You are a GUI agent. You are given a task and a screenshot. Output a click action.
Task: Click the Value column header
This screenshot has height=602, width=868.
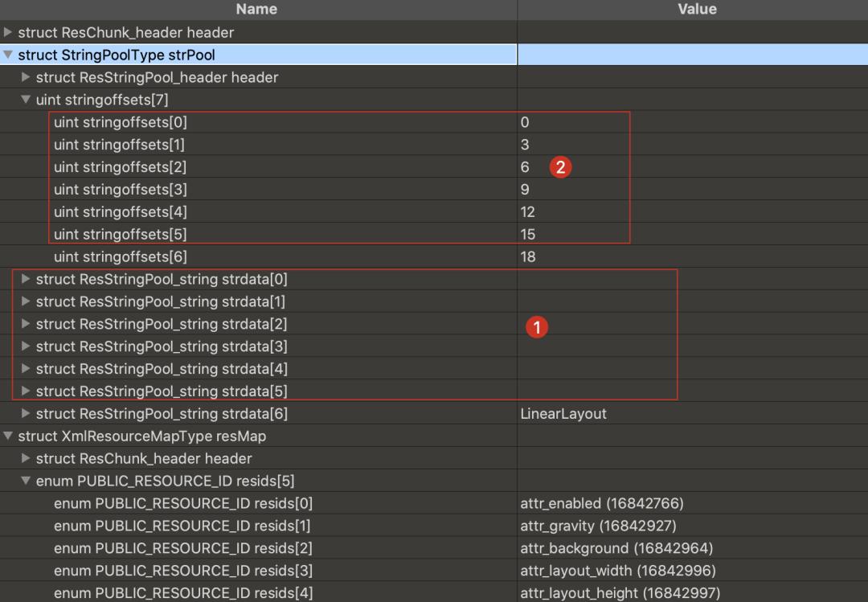point(696,10)
